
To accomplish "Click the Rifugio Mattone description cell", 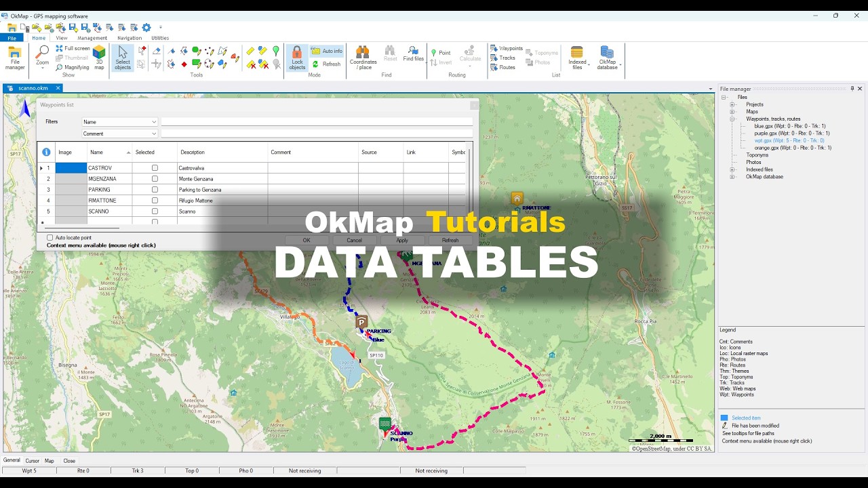I will coord(222,201).
